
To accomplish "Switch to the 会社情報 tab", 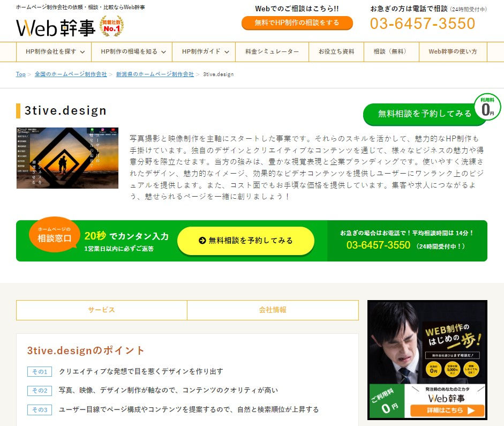I will coord(273,310).
